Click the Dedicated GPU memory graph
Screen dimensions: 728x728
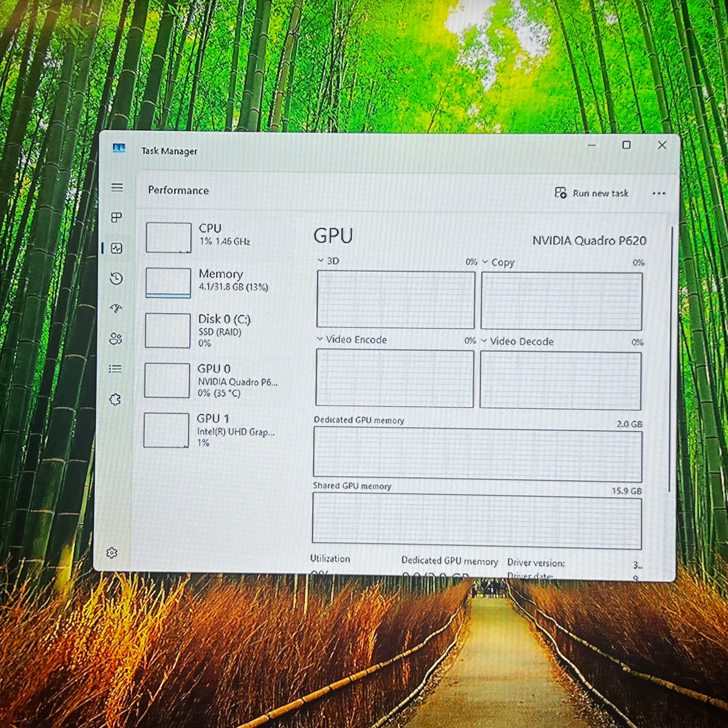(x=477, y=455)
